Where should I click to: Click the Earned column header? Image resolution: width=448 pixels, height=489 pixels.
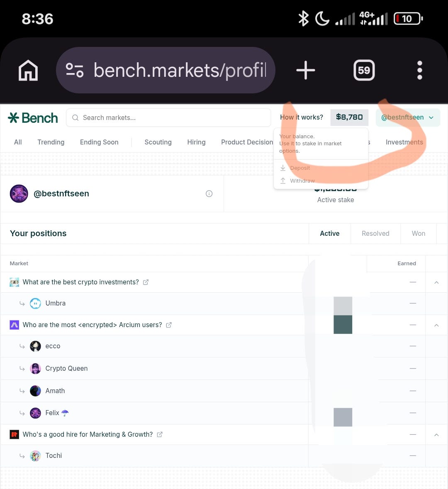coord(407,264)
